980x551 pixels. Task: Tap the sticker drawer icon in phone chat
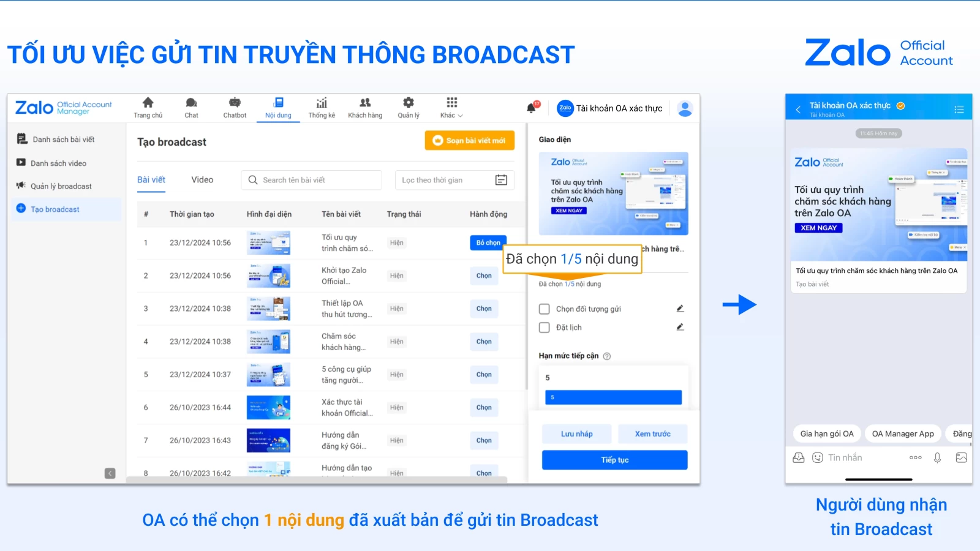[x=799, y=457]
